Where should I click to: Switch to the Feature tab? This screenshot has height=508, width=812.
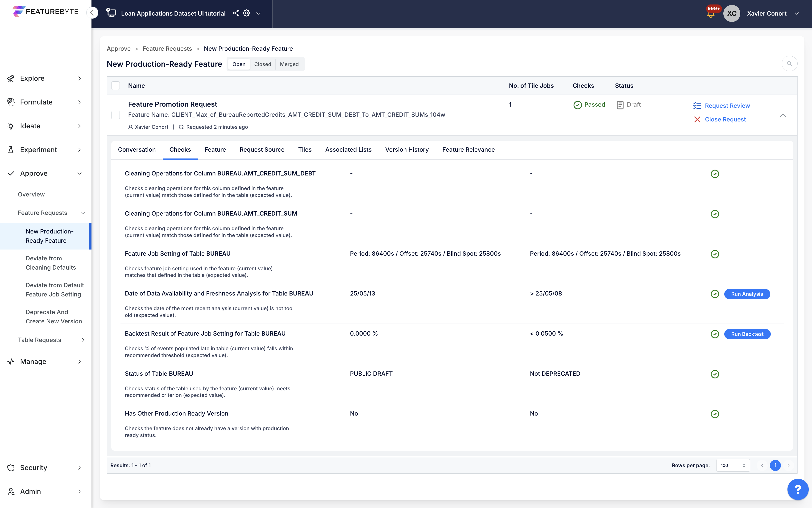tap(215, 150)
